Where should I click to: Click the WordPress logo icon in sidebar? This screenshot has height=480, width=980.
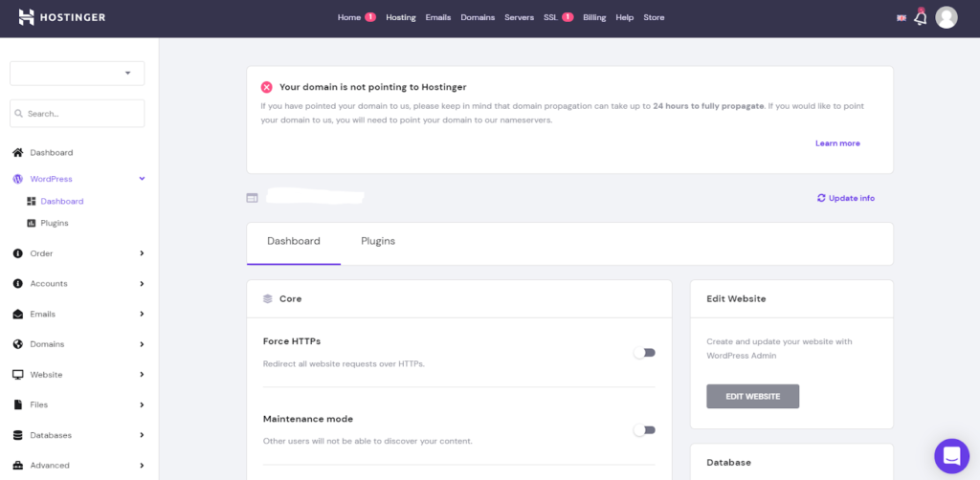18,179
